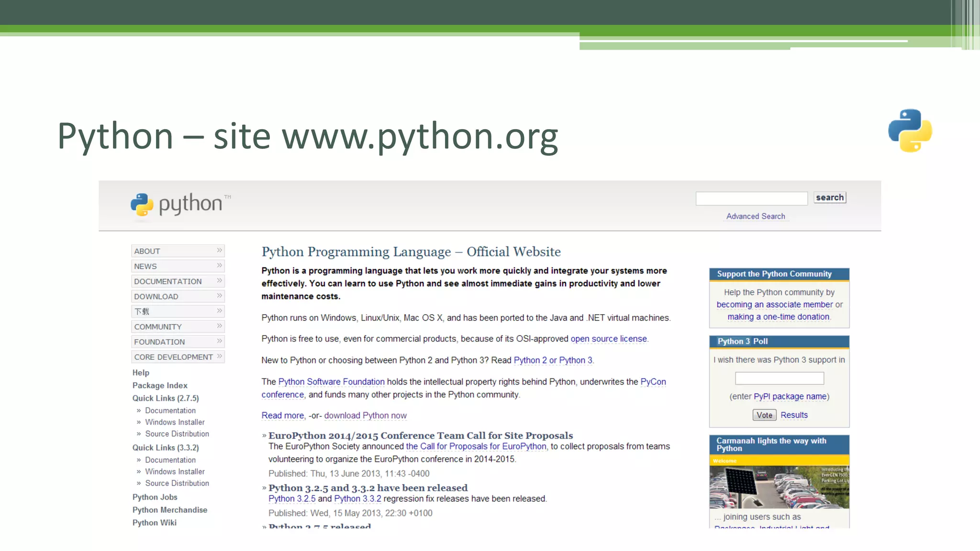Open the Python Merchandise link
Screen dimensions: 980x551
[170, 510]
